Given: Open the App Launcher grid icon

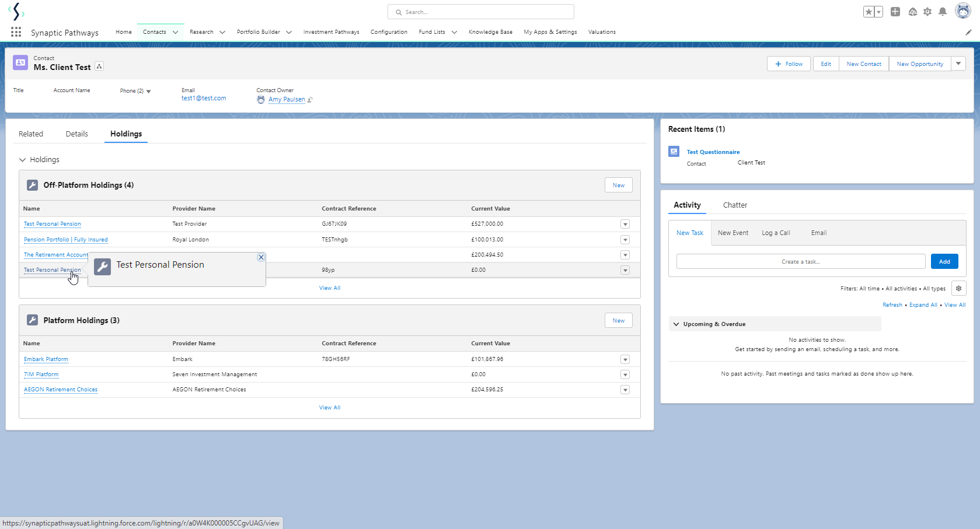Looking at the screenshot, I should click(x=16, y=32).
